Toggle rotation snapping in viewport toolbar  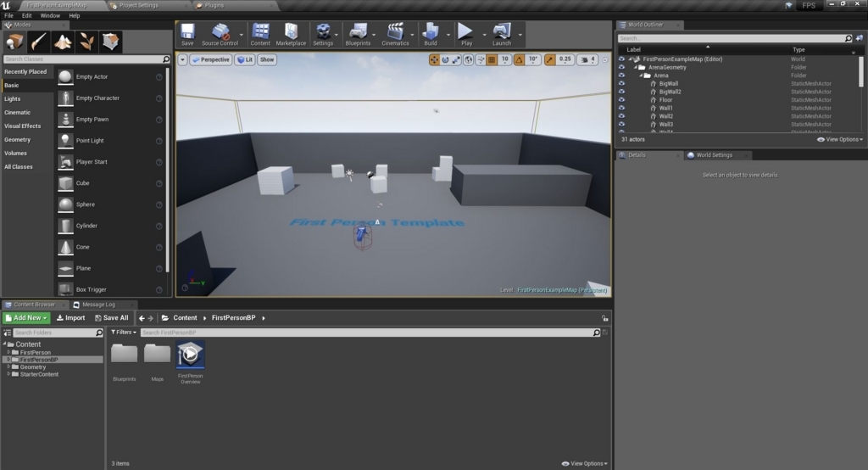520,59
